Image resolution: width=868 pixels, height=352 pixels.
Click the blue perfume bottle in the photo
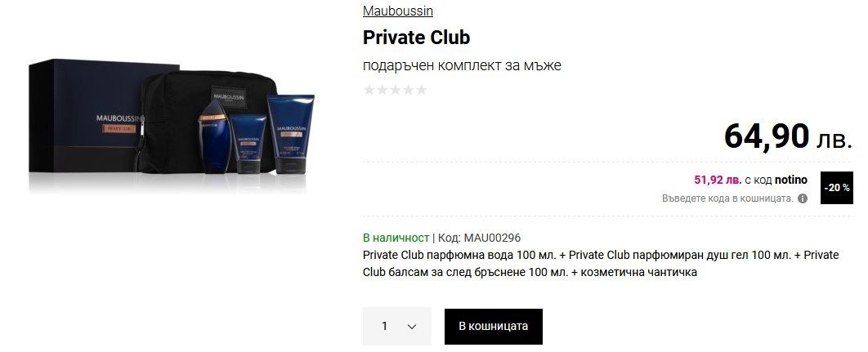213,136
